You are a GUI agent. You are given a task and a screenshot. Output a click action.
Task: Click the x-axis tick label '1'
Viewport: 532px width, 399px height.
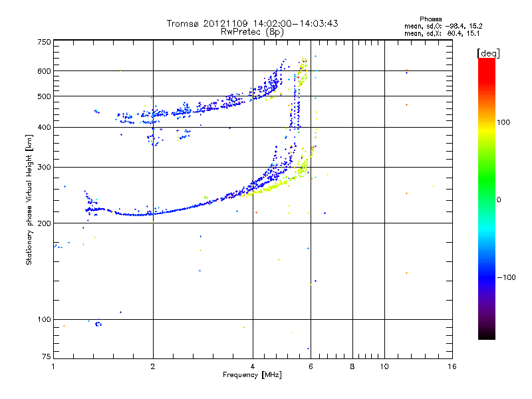click(x=53, y=366)
